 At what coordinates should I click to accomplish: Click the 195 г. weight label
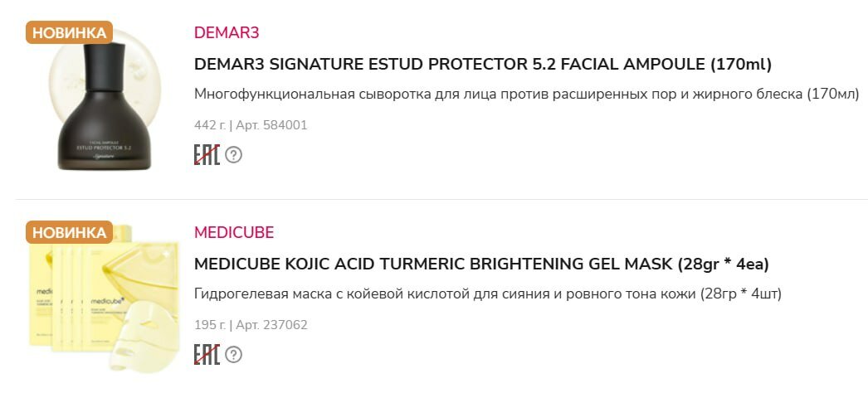pyautogui.click(x=209, y=325)
